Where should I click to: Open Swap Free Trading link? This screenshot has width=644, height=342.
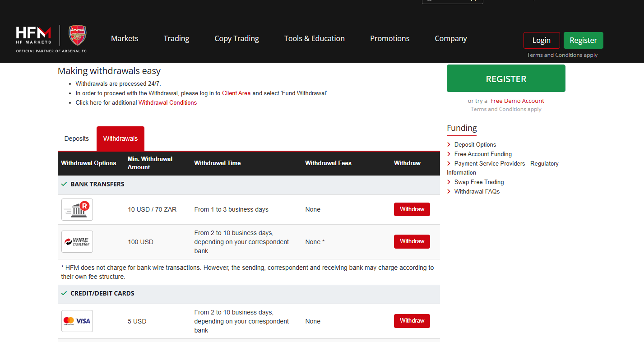[x=479, y=182]
